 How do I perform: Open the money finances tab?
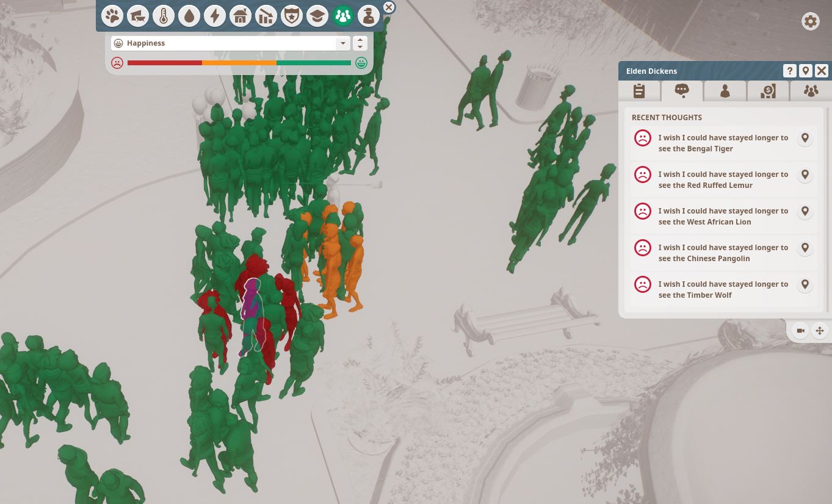[767, 91]
